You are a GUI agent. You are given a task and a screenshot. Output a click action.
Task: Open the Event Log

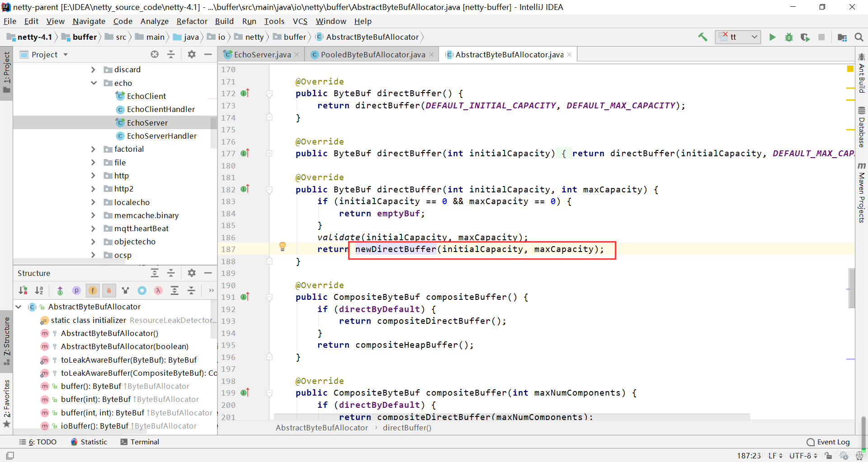828,442
